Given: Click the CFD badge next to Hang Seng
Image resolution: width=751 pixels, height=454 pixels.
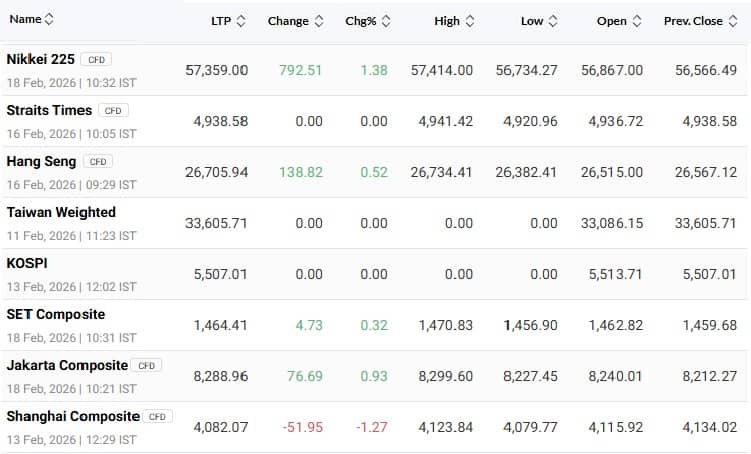Looking at the screenshot, I should pos(98,161).
